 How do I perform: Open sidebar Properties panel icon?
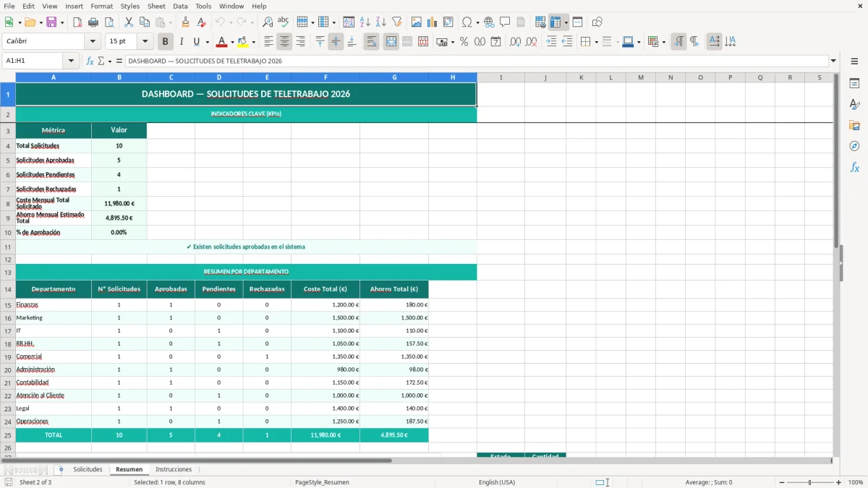(854, 84)
